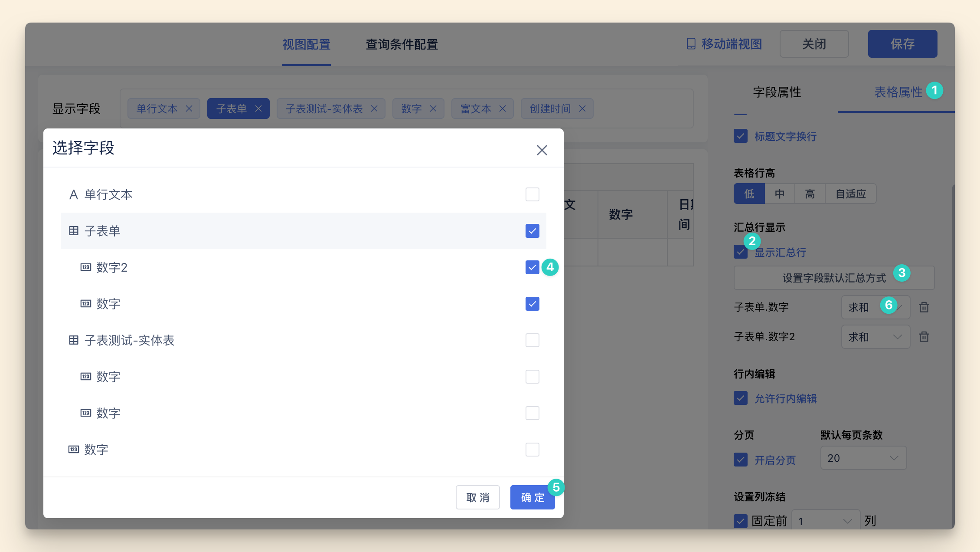The image size is (980, 552).
Task: Switch to the 字段属性 tab
Action: click(x=777, y=92)
